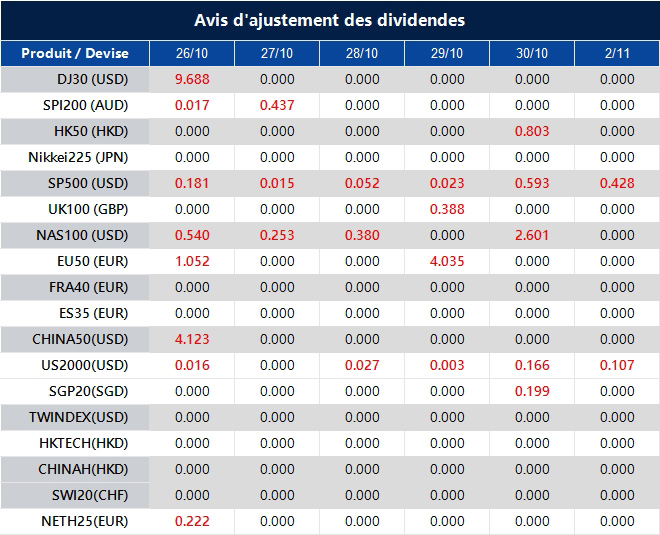This screenshot has height=535, width=660.
Task: Click the 0.437 value under 27/10
Action: tap(277, 105)
